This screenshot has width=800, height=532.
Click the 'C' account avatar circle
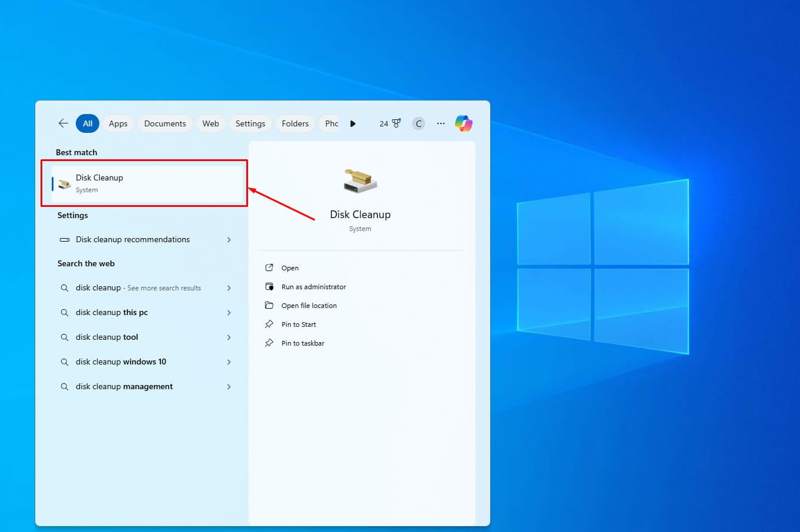[x=419, y=123]
